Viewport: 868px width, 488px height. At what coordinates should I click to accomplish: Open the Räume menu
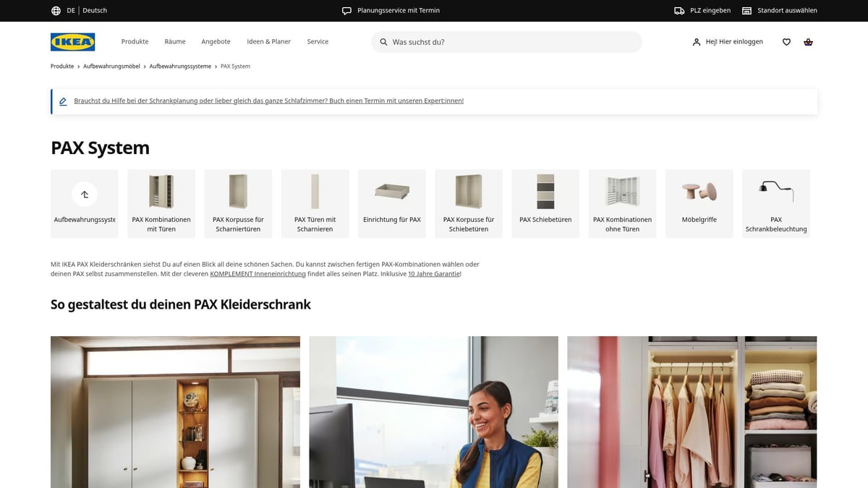click(x=174, y=41)
